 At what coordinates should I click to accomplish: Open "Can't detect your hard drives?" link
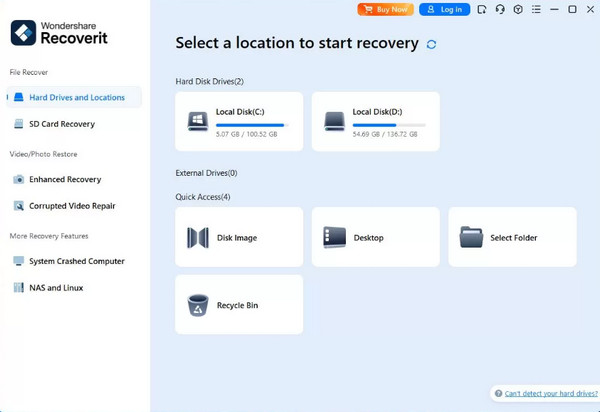coord(551,394)
